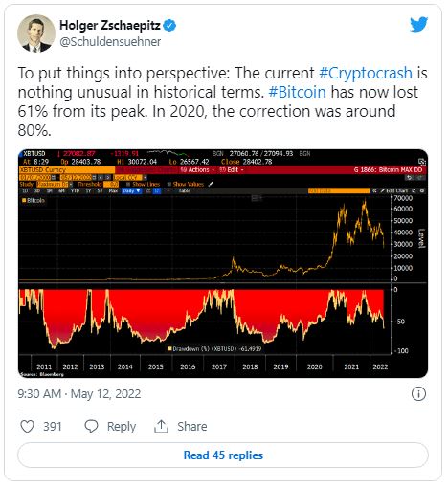
Task: Toggle the Bitcoin legend series marker
Action: click(24, 200)
